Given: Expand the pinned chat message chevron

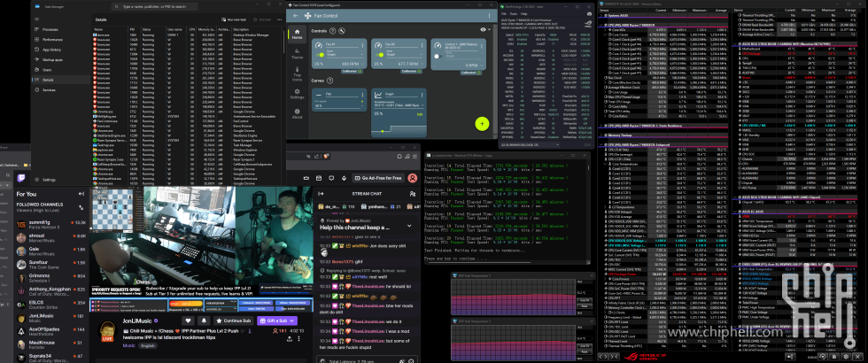Looking at the screenshot, I should 409,226.
